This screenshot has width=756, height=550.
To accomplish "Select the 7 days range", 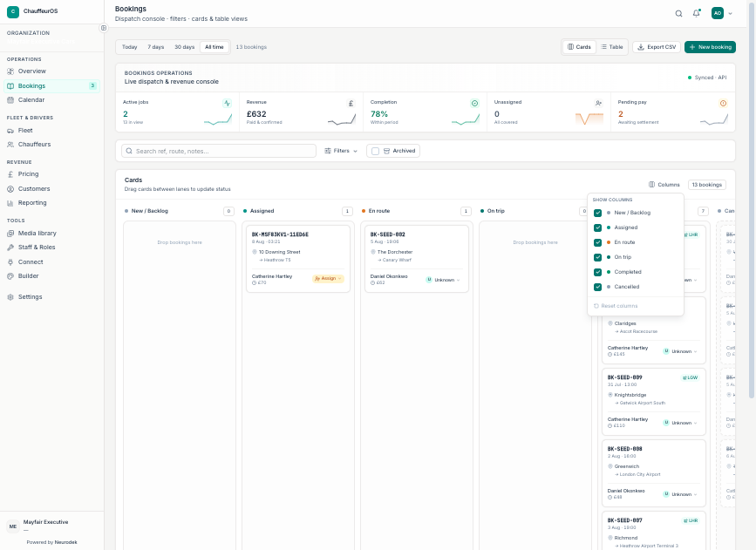I will click(x=156, y=47).
